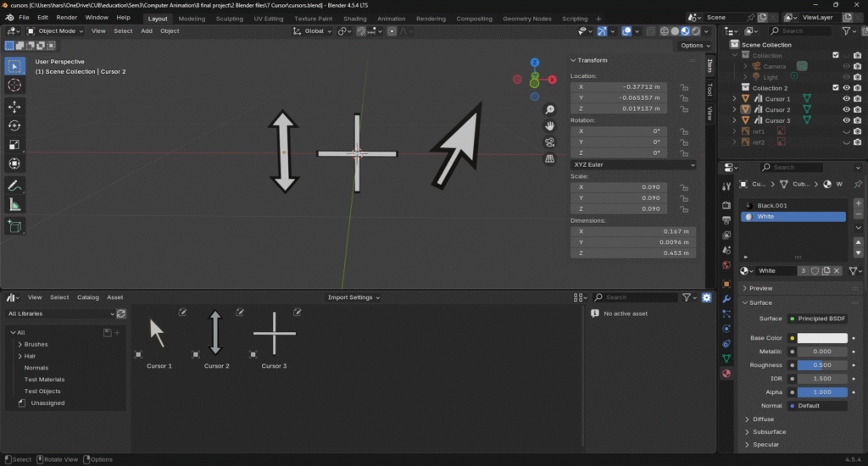Click the viewport Options button
Image resolution: width=868 pixels, height=466 pixels.
pos(693,46)
